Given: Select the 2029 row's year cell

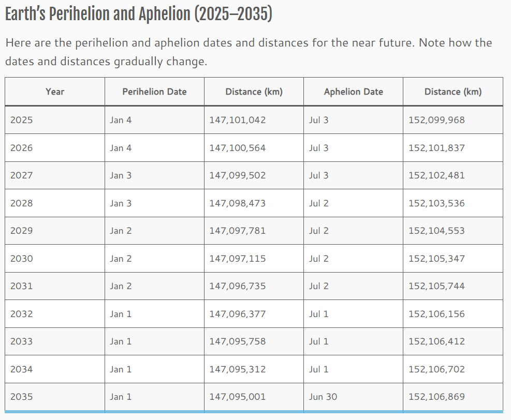Looking at the screenshot, I should click(22, 231).
